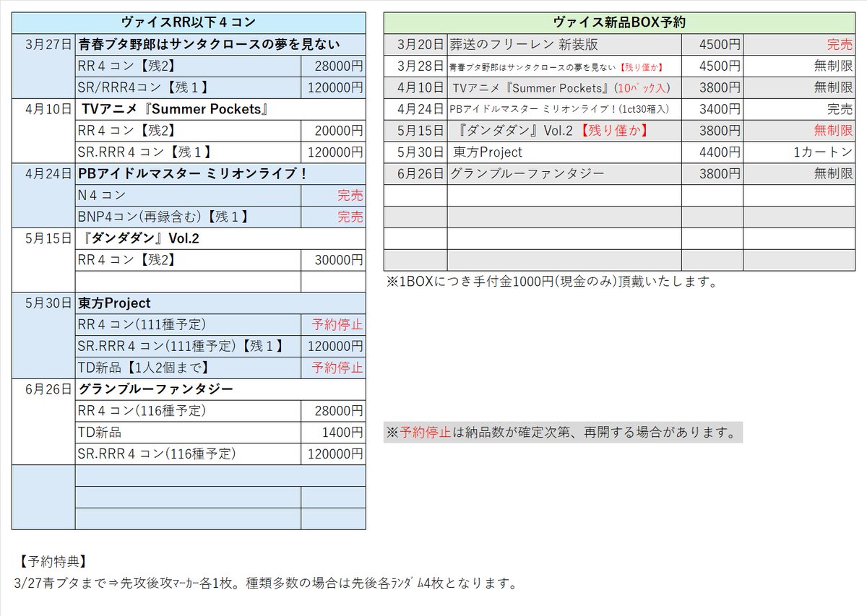867x616 pixels.
Task: Select 『ダンダダン』Vol.2【残り僅か】 in BOX予約 table
Action: click(x=564, y=131)
